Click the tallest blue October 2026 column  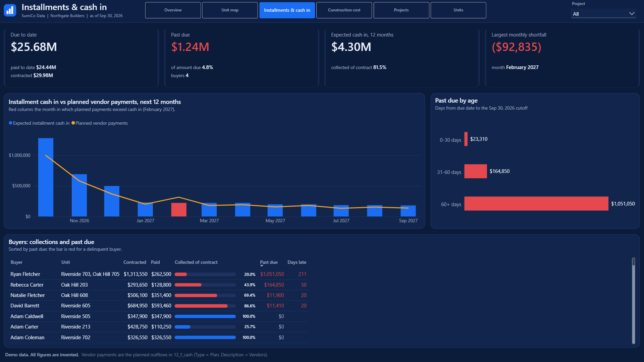[x=46, y=177]
